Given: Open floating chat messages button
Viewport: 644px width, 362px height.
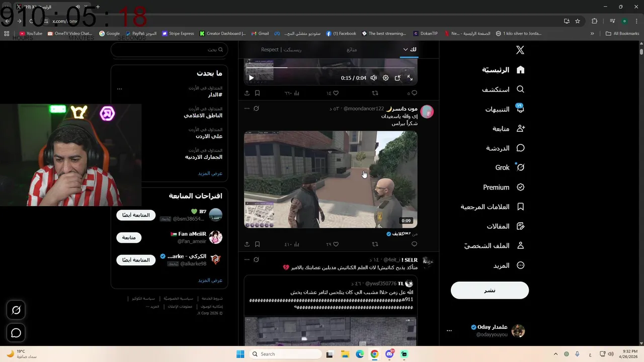Looking at the screenshot, I should [x=16, y=333].
